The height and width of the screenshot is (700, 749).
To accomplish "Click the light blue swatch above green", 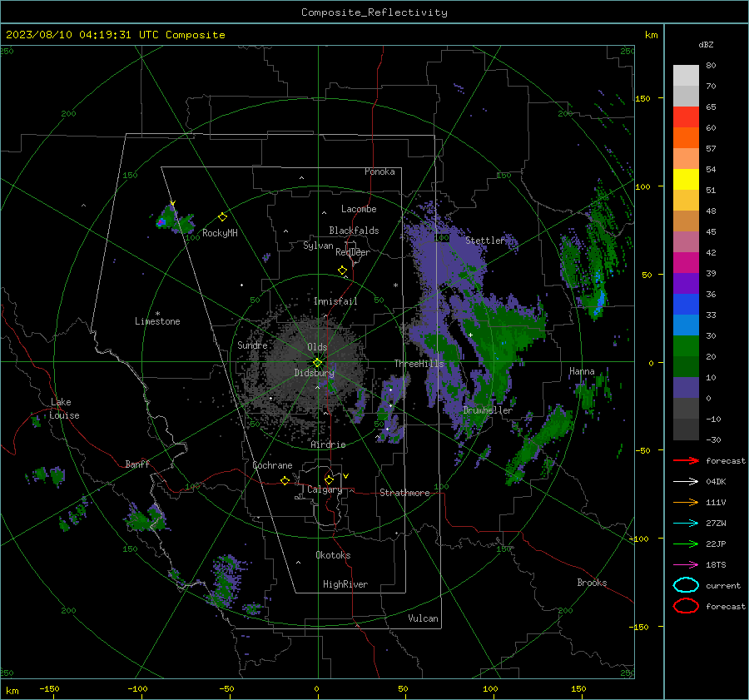I will [x=686, y=325].
